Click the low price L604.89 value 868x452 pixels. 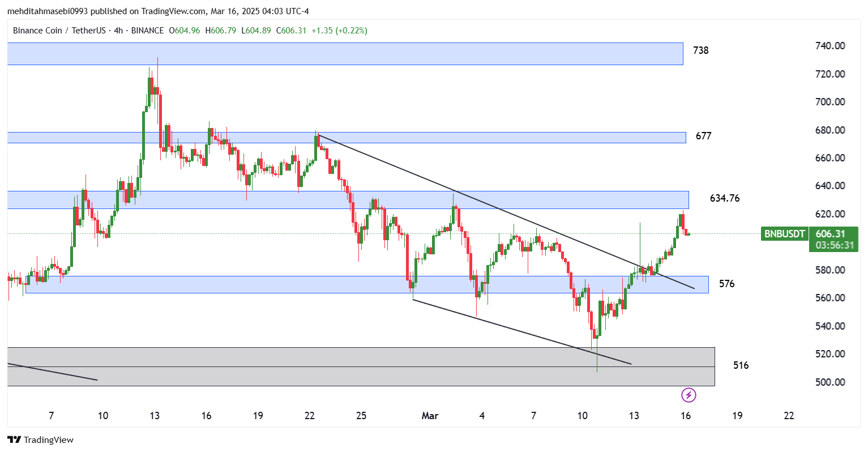(x=256, y=31)
